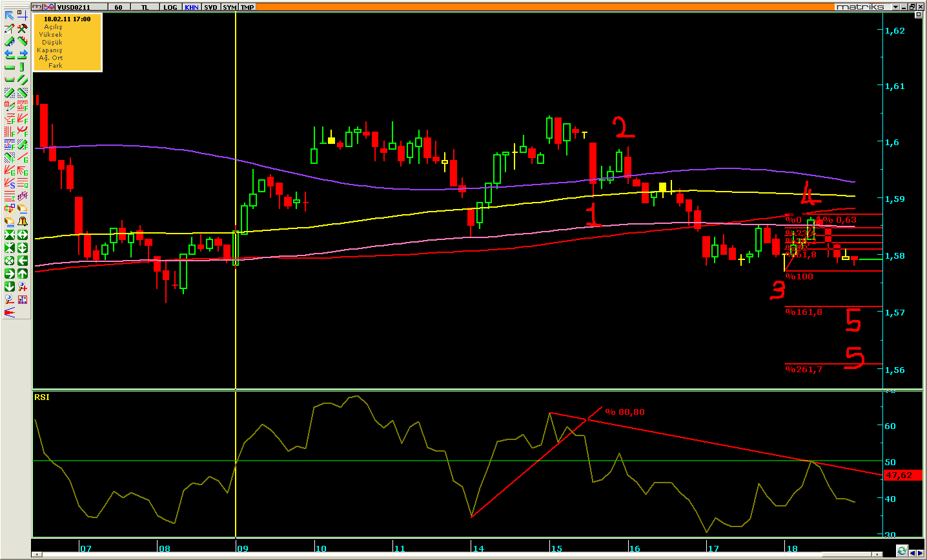
Task: Open the matriks dropdown arrow
Action: pos(895,7)
